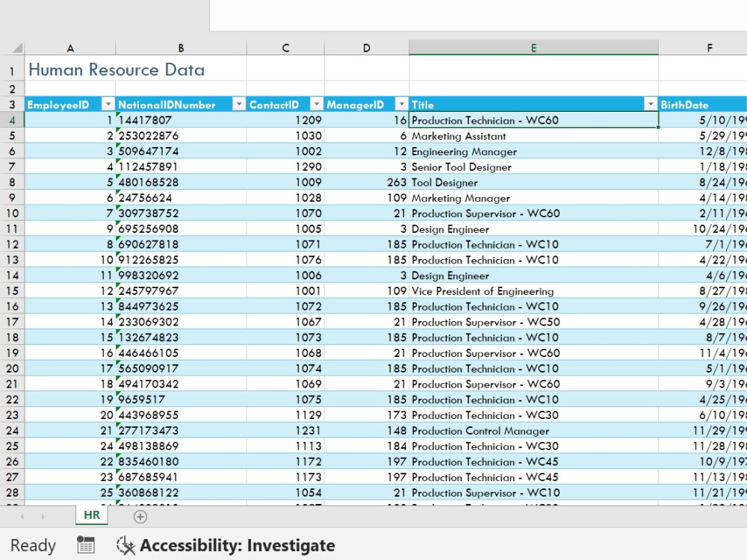The width and height of the screenshot is (747, 560).
Task: Select row 3 header
Action: [x=12, y=105]
